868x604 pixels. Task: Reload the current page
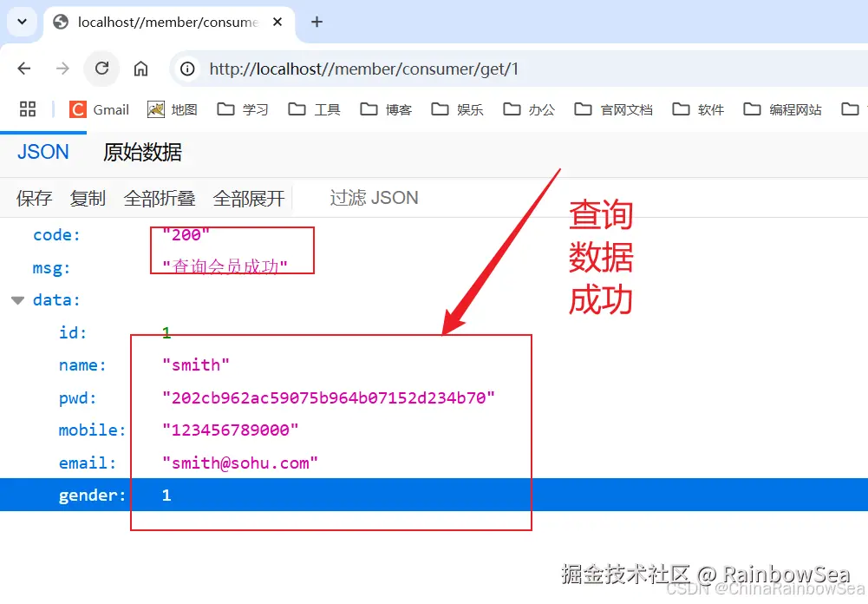point(101,69)
